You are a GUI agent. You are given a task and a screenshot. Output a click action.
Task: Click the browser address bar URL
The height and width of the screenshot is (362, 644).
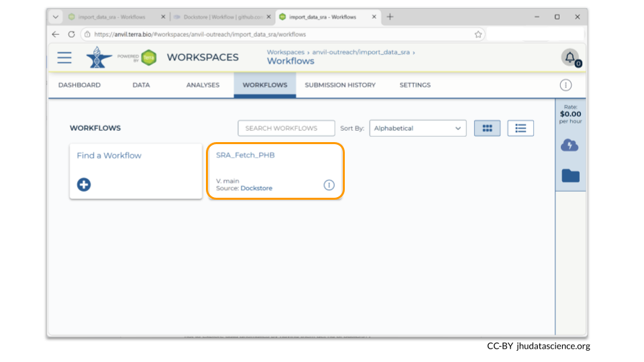(200, 34)
